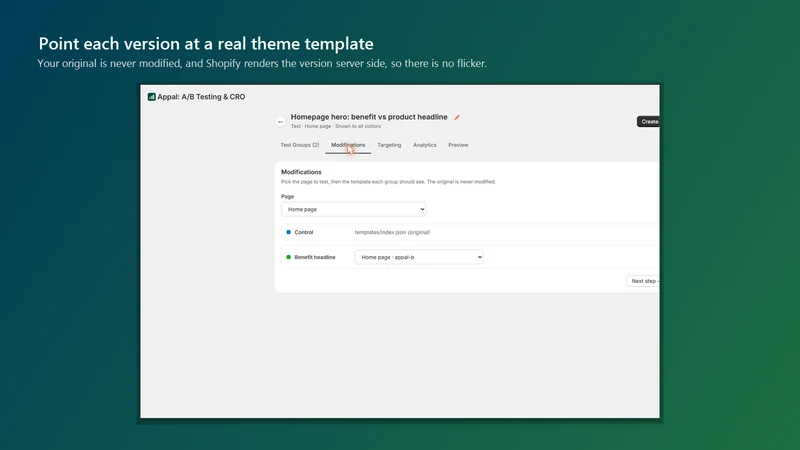Viewport: 800px width, 450px height.
Task: Switch to the Preview tab
Action: [458, 145]
